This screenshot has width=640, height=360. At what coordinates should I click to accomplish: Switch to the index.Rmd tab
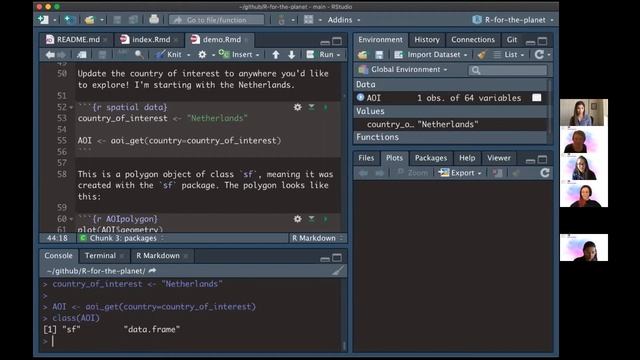146,40
